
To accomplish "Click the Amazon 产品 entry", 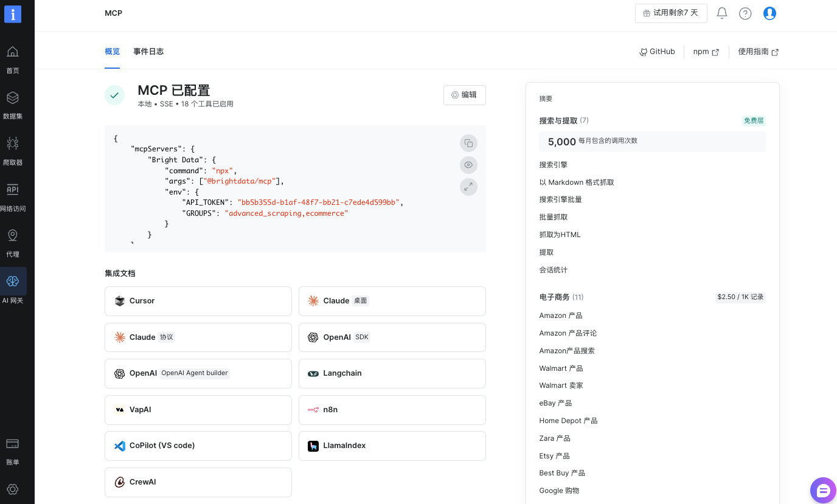I will coord(561,316).
